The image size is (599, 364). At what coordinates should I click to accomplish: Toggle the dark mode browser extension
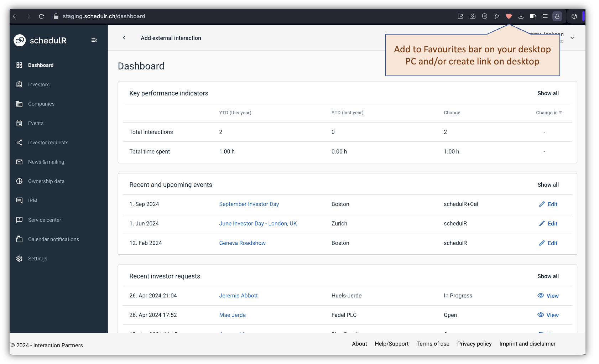pos(533,16)
